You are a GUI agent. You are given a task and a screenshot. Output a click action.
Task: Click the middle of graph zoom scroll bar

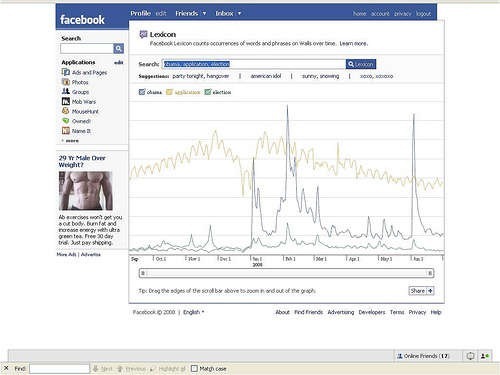[x=286, y=273]
